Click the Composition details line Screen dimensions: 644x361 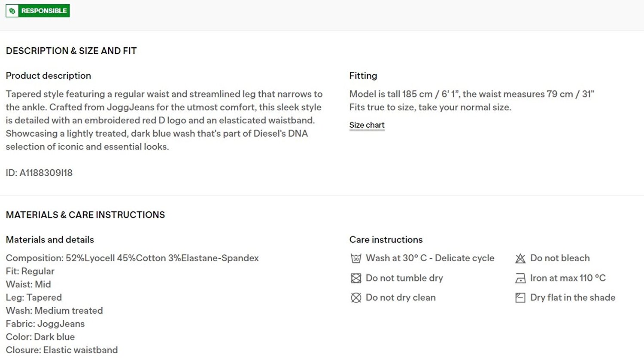pos(132,258)
